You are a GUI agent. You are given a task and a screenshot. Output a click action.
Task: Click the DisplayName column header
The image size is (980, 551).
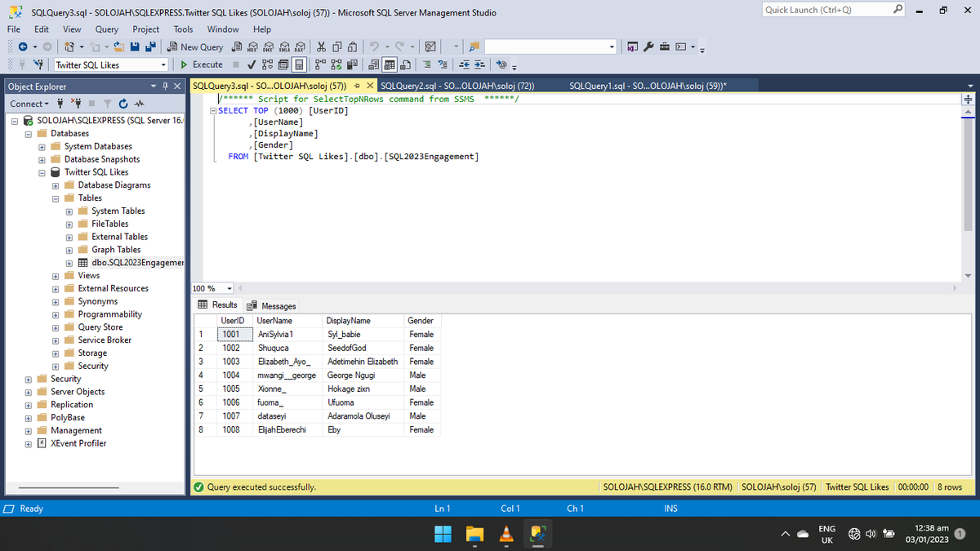pyautogui.click(x=363, y=321)
